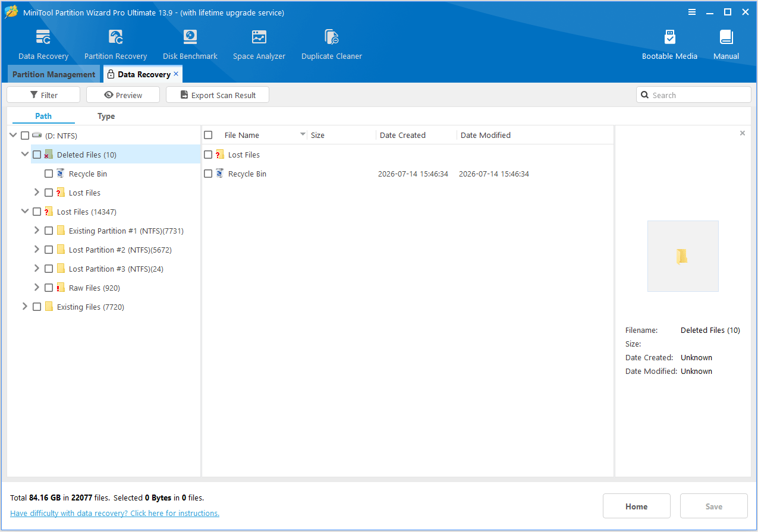The width and height of the screenshot is (758, 532).
Task: Click the Save button
Action: [x=714, y=506]
